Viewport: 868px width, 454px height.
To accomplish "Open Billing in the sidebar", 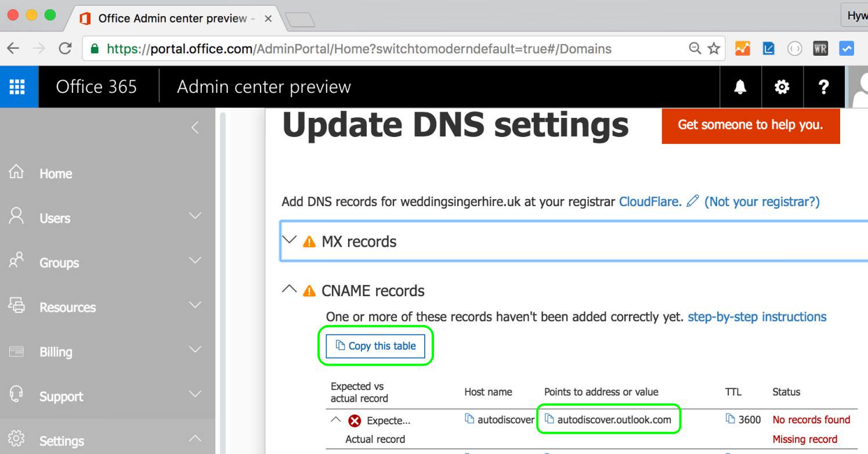I will point(56,352).
